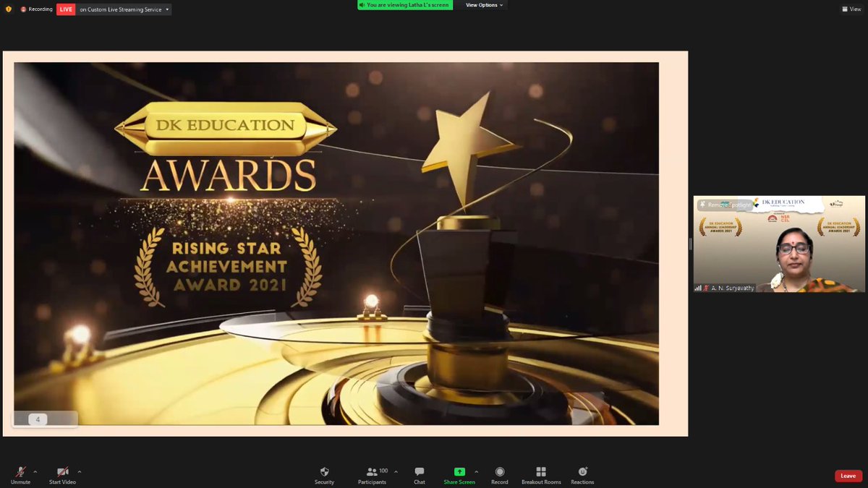The image size is (868, 488).
Task: Expand the Custom Live Streaming Service dropdown
Action: tap(124, 9)
